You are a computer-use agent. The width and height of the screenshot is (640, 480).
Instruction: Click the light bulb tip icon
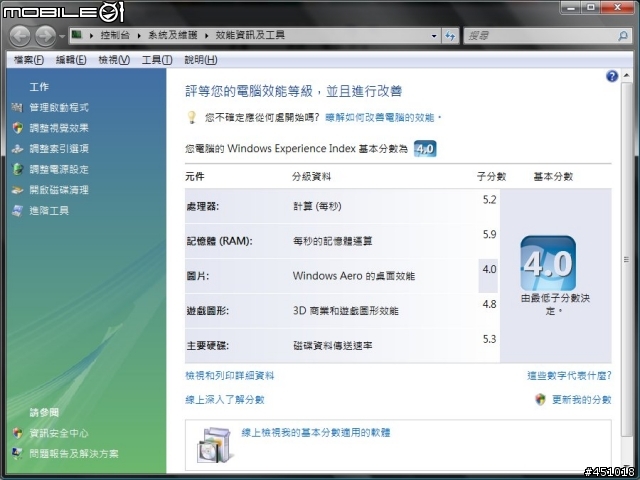(191, 118)
